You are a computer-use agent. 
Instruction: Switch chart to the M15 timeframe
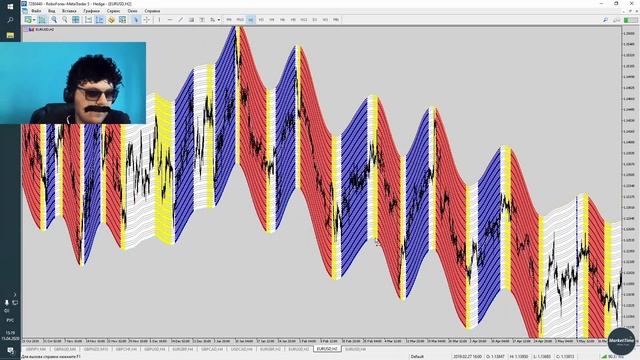pyautogui.click(x=240, y=20)
